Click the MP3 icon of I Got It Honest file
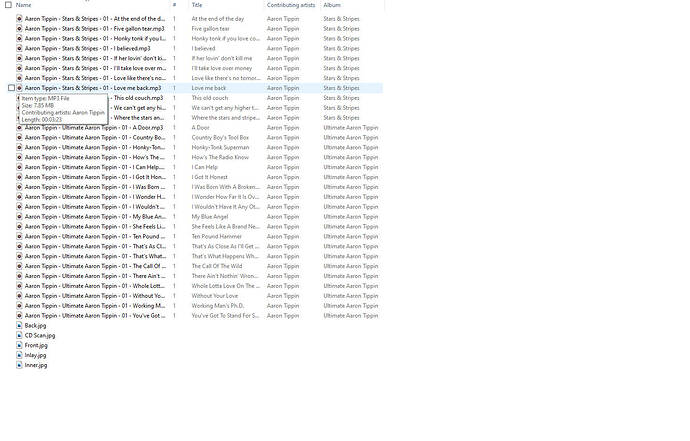690x441 pixels. pyautogui.click(x=19, y=177)
